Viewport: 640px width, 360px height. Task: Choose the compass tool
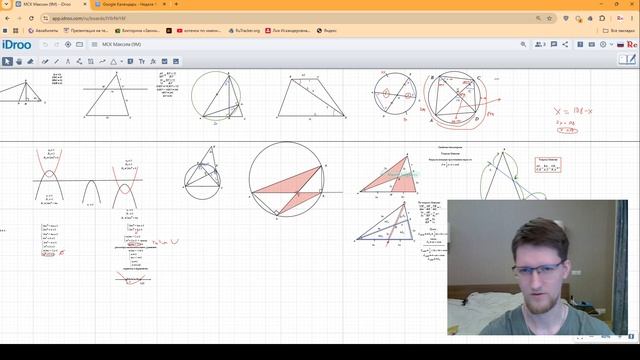(x=68, y=61)
